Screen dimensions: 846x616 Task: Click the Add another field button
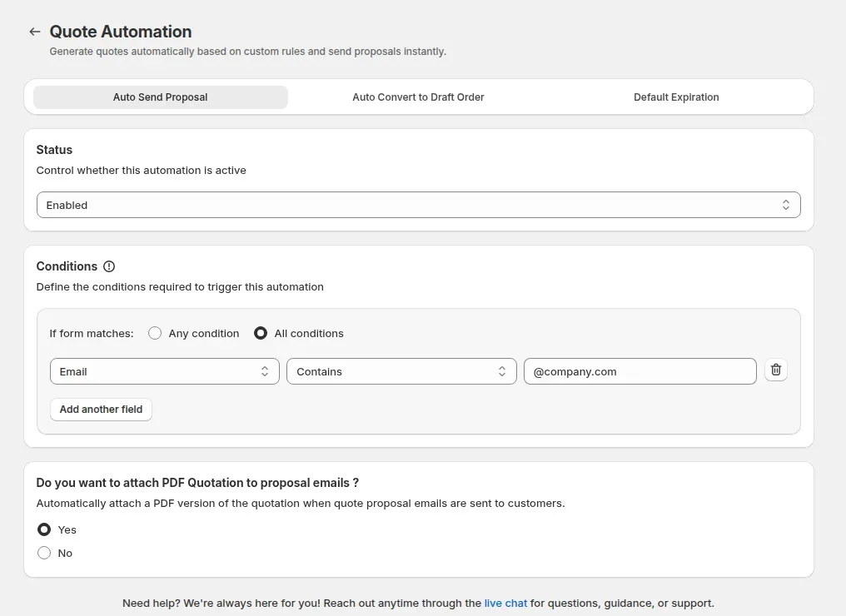coord(101,410)
